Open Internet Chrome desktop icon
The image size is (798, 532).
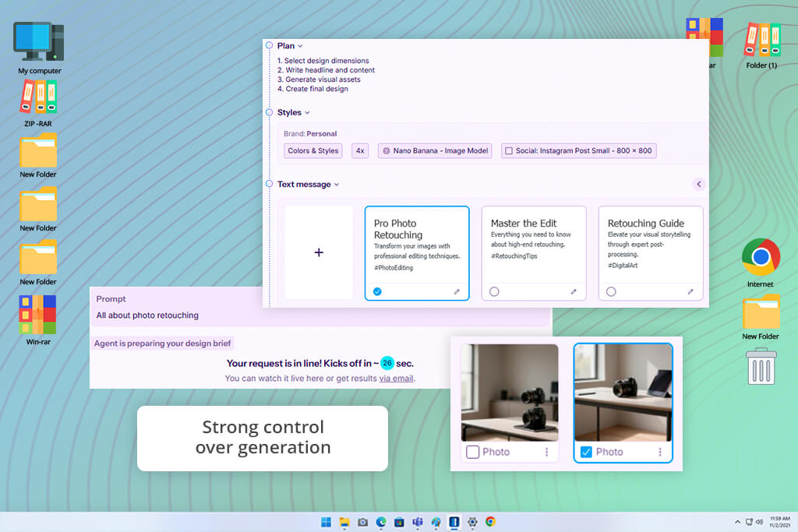click(761, 262)
